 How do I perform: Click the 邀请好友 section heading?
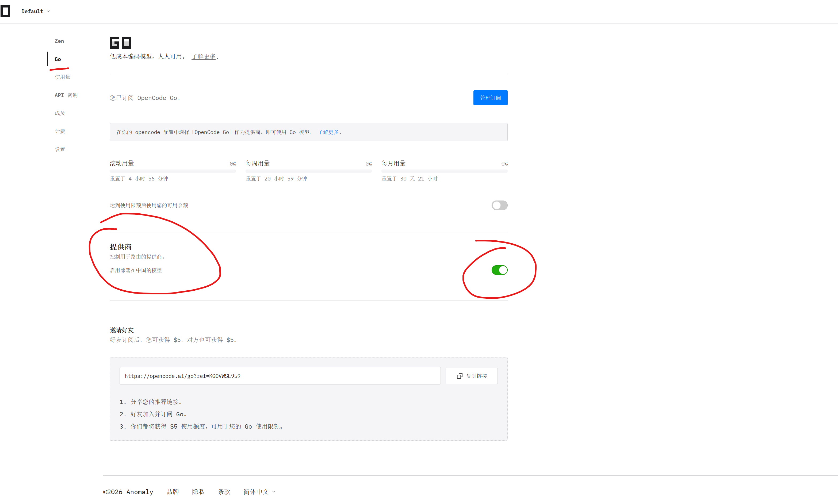122,330
